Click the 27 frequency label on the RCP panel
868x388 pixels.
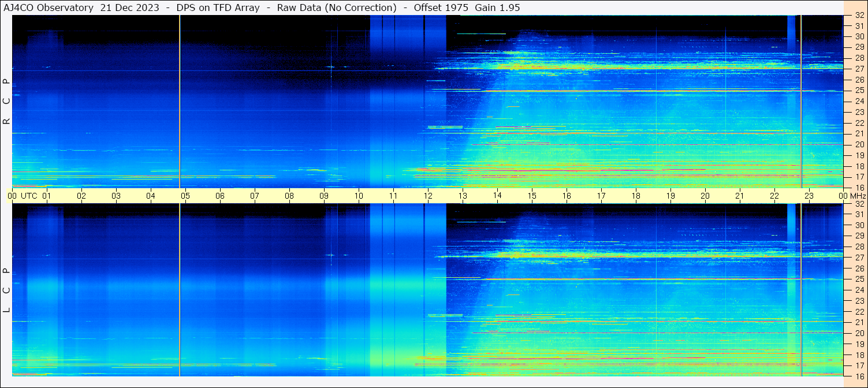(x=859, y=69)
